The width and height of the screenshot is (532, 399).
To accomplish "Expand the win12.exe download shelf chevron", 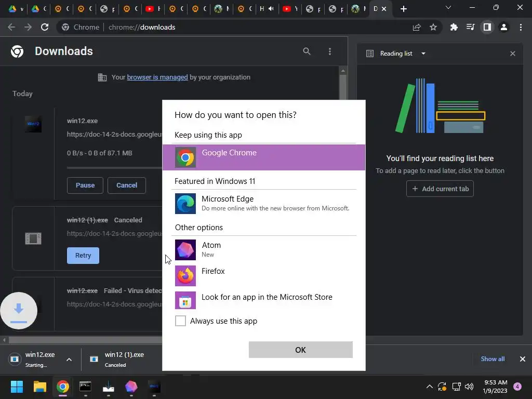I will (x=69, y=360).
